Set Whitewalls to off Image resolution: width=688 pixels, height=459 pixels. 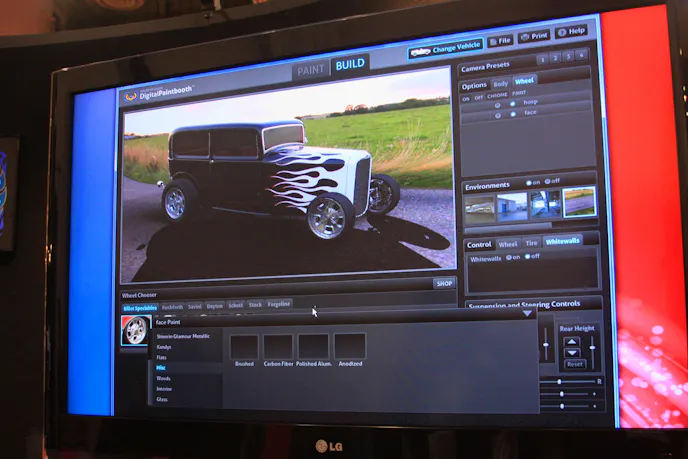(529, 256)
